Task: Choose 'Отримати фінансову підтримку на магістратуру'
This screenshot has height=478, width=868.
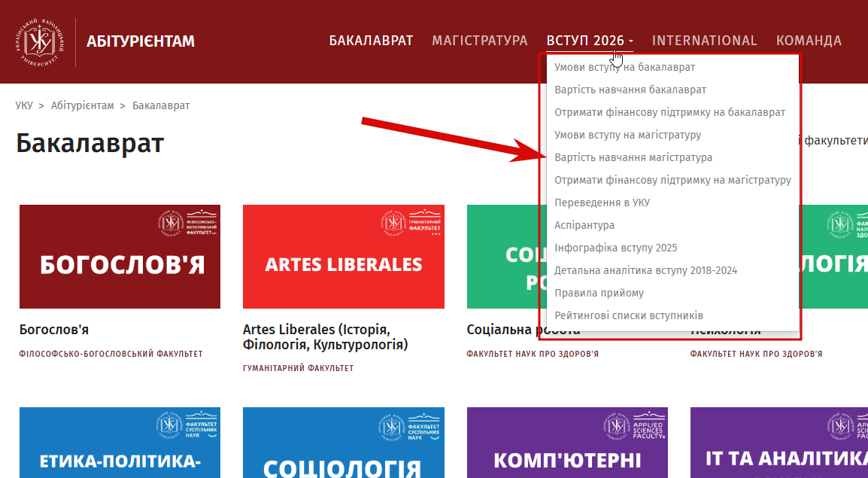Action: pyautogui.click(x=672, y=180)
